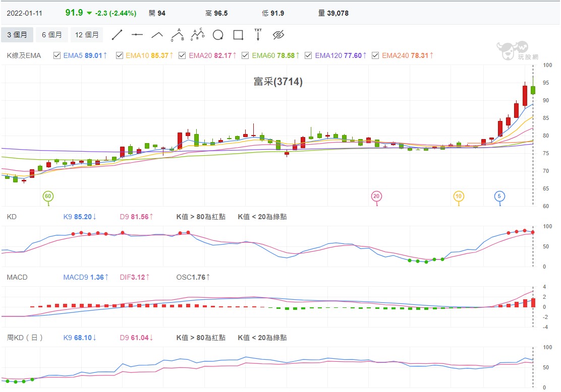Pick the circle drawing tool
Viewport: 561px width, 392px height.
(218, 35)
